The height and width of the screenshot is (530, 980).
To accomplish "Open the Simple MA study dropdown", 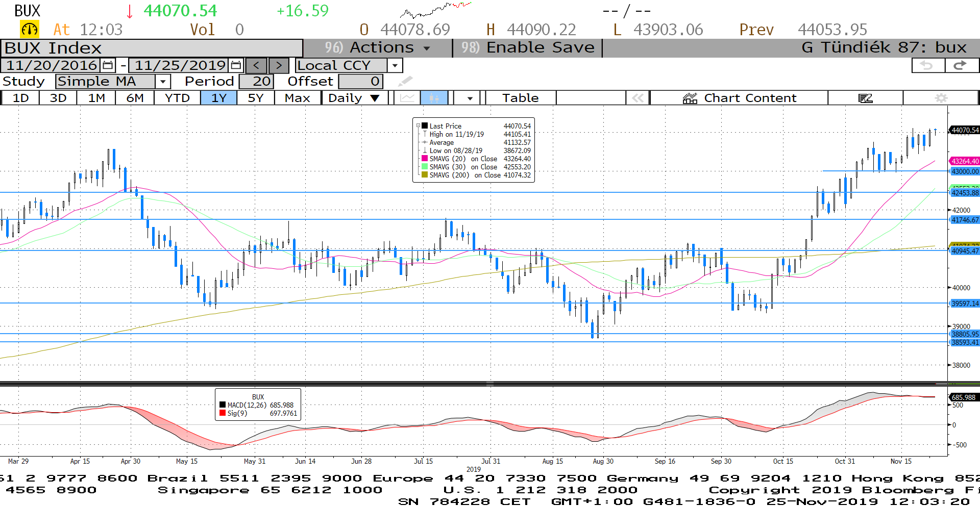I will 163,81.
